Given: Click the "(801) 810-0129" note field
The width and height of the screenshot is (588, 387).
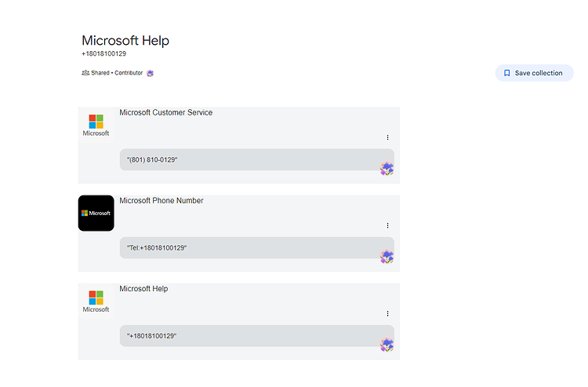Looking at the screenshot, I should pos(257,159).
